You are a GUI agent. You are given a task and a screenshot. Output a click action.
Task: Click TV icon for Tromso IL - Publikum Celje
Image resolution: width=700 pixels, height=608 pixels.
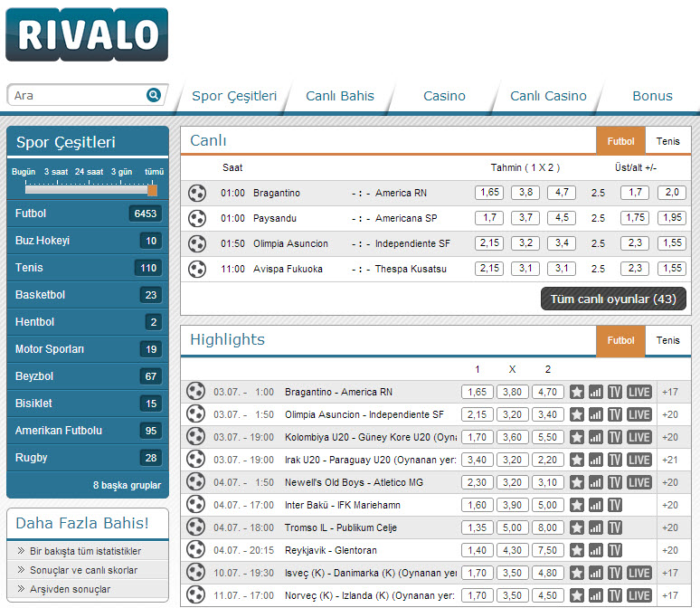(615, 527)
